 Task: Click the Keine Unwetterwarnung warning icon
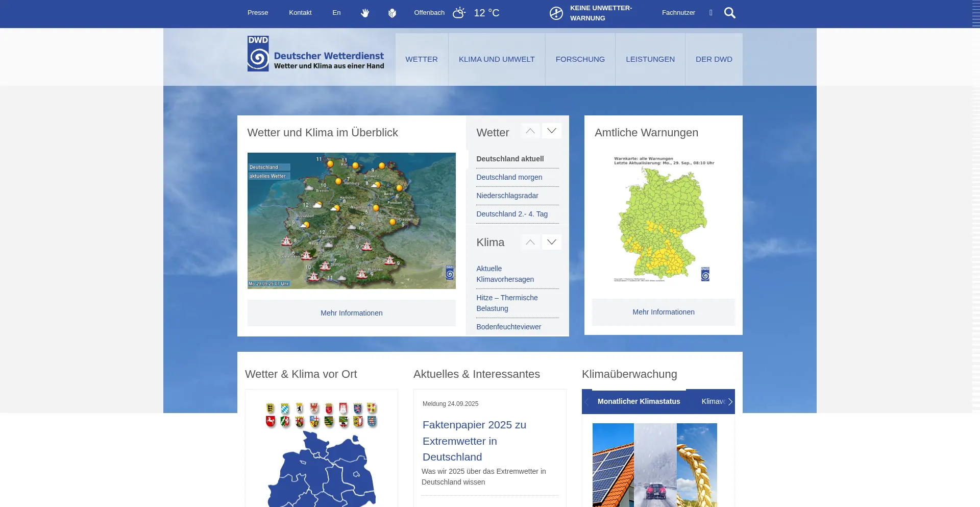coord(556,13)
